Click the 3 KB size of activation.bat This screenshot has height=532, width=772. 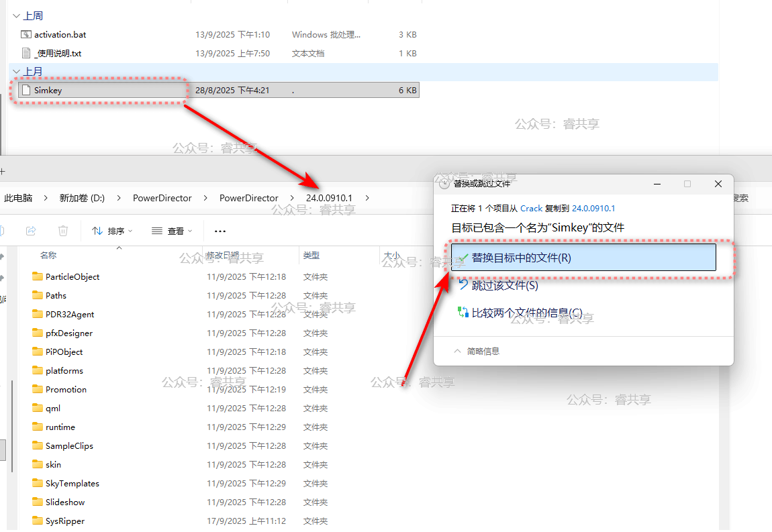(x=407, y=34)
